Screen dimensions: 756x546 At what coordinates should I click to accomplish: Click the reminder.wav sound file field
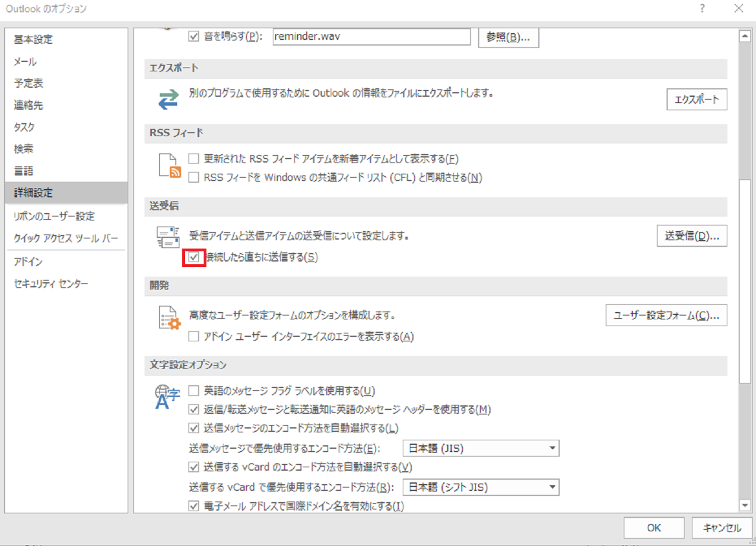click(x=371, y=37)
